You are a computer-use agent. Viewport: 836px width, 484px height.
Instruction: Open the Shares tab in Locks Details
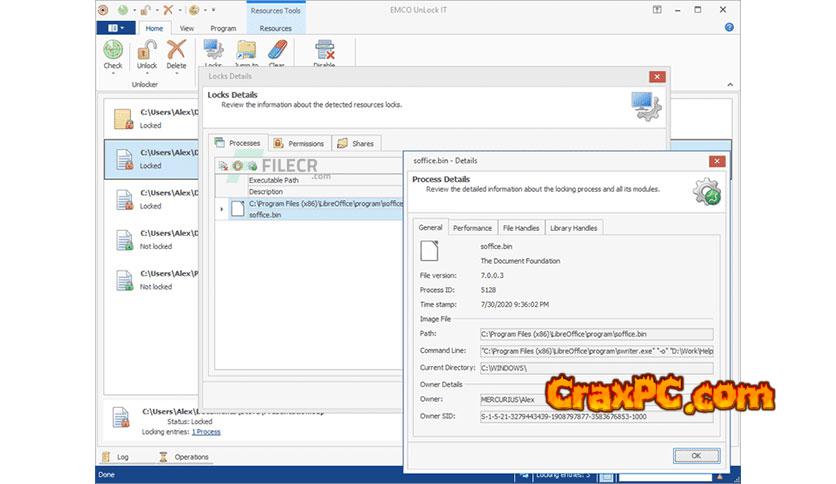click(355, 143)
